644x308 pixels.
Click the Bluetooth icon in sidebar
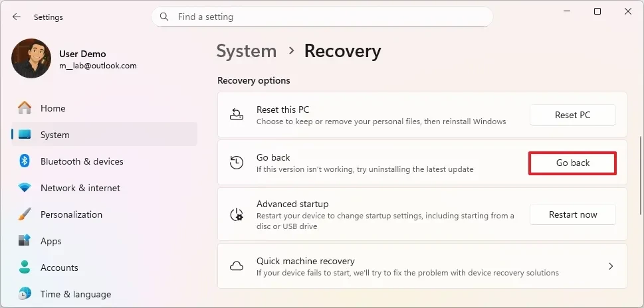click(x=25, y=161)
